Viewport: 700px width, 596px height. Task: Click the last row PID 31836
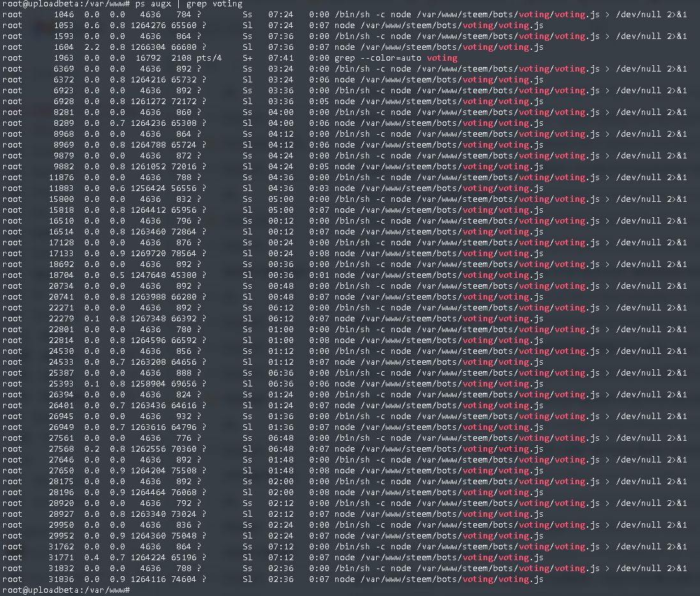pyautogui.click(x=61, y=579)
